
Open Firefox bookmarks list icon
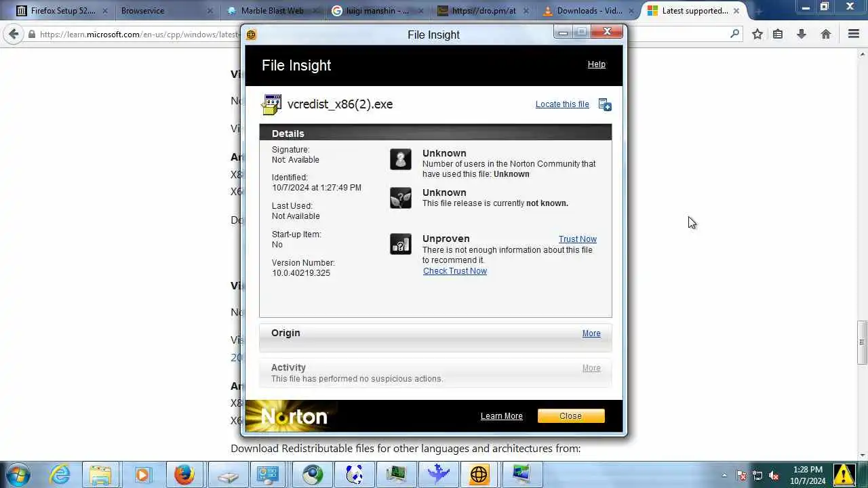click(x=778, y=34)
